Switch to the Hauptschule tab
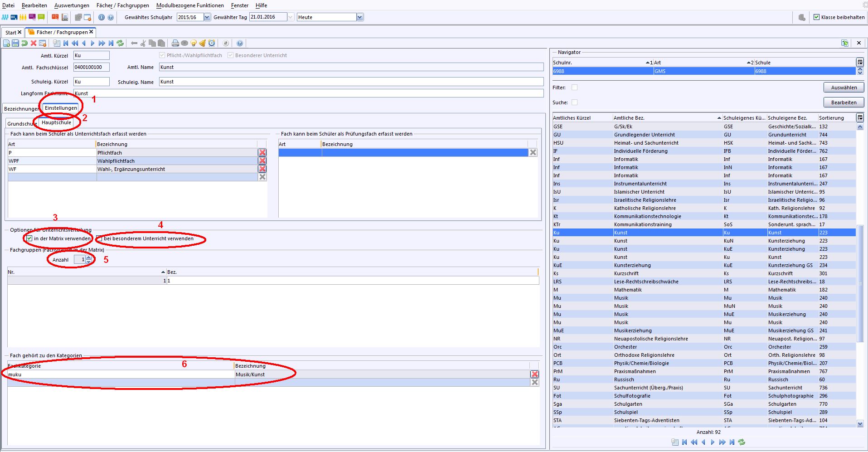The image size is (868, 452). coord(56,122)
